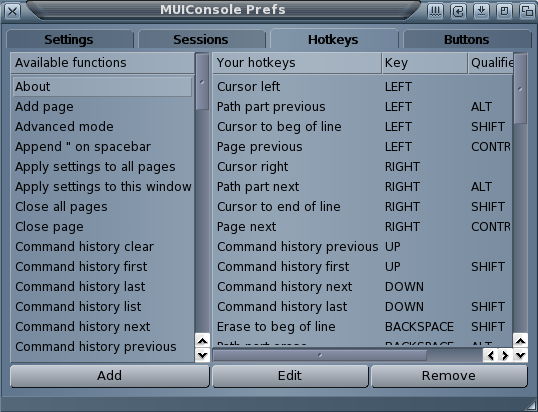Click left arrow of hotkeys horizontal scrollbar
The height and width of the screenshot is (412, 538).
pos(491,355)
